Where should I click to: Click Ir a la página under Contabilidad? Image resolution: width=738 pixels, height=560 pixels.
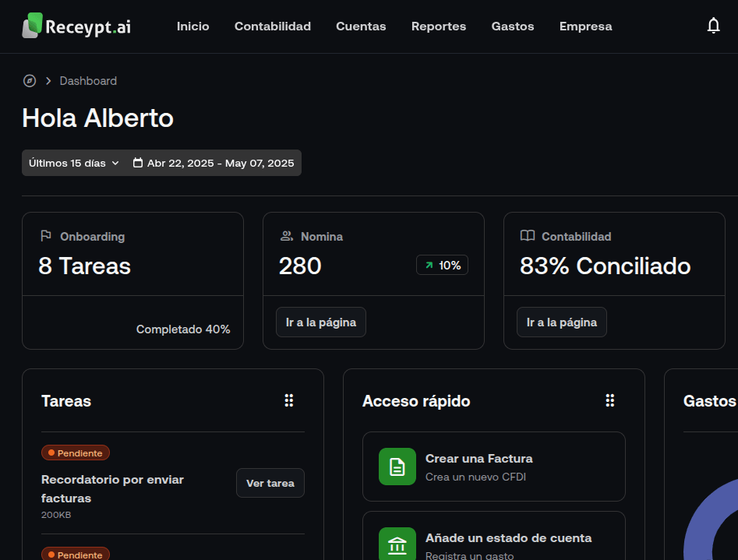pos(562,322)
